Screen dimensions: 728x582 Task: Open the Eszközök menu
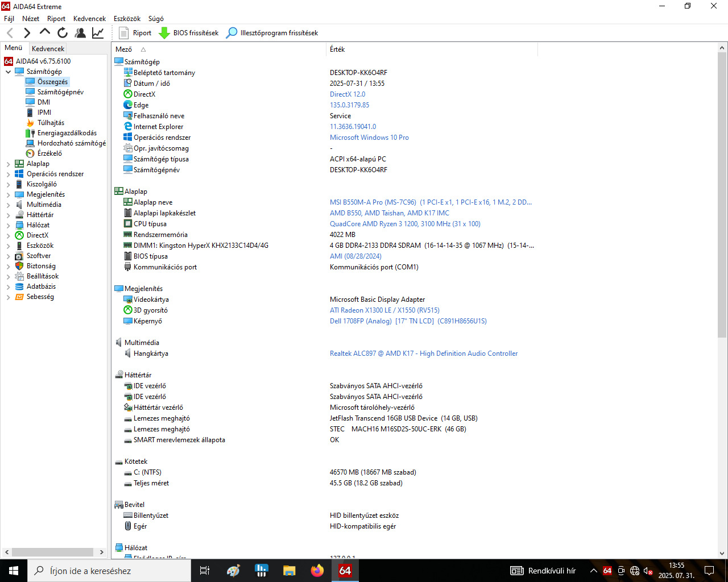click(x=127, y=19)
